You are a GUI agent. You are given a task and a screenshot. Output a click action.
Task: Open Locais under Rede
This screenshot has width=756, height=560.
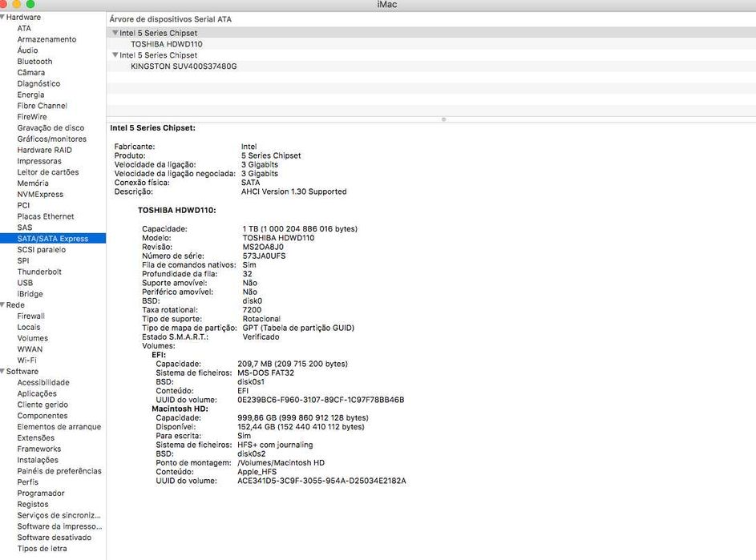pos(28,327)
